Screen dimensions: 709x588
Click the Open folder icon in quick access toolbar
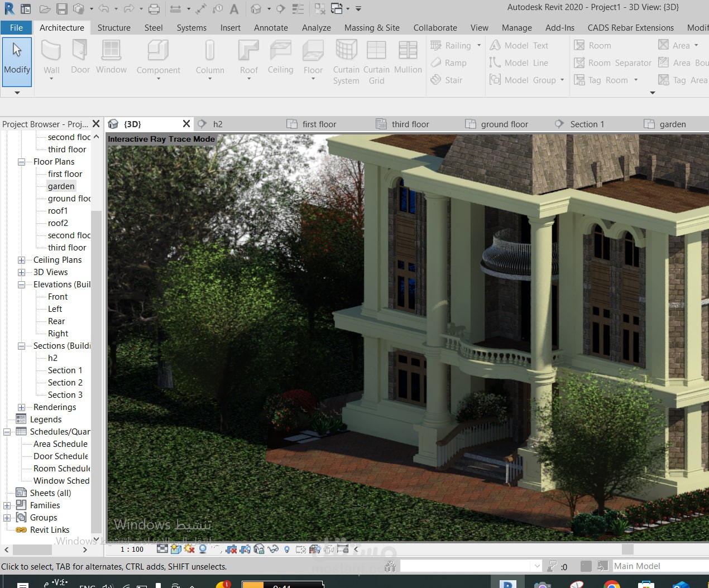click(45, 9)
